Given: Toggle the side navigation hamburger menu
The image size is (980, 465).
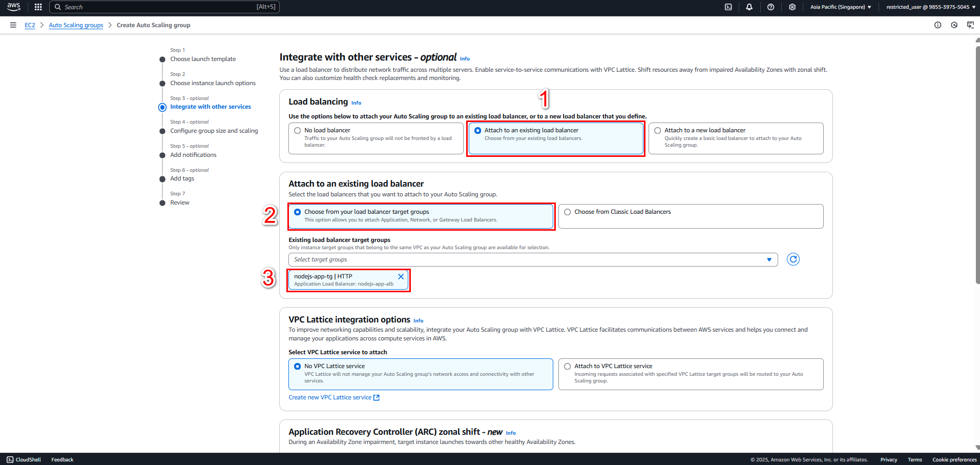Looking at the screenshot, I should pyautogui.click(x=13, y=25).
